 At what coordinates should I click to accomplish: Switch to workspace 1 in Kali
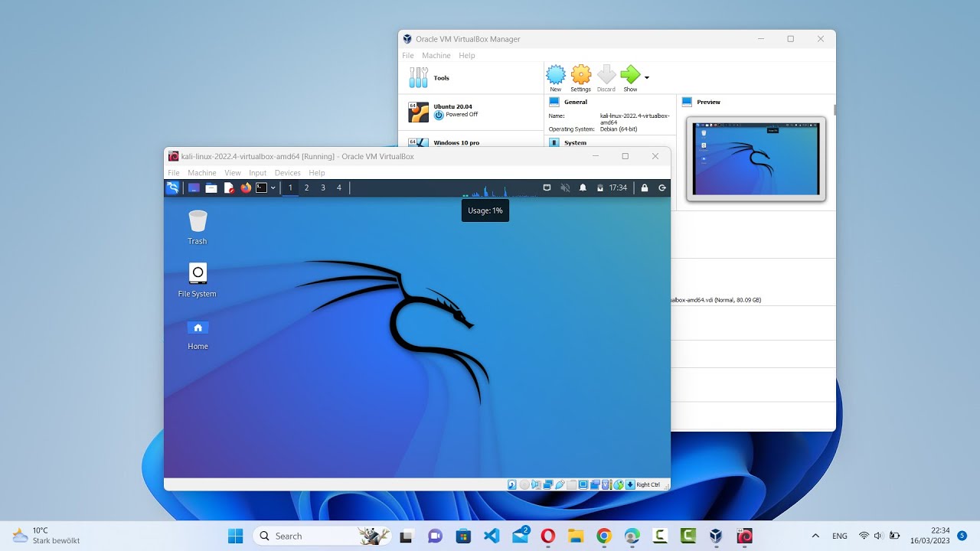[x=290, y=187]
